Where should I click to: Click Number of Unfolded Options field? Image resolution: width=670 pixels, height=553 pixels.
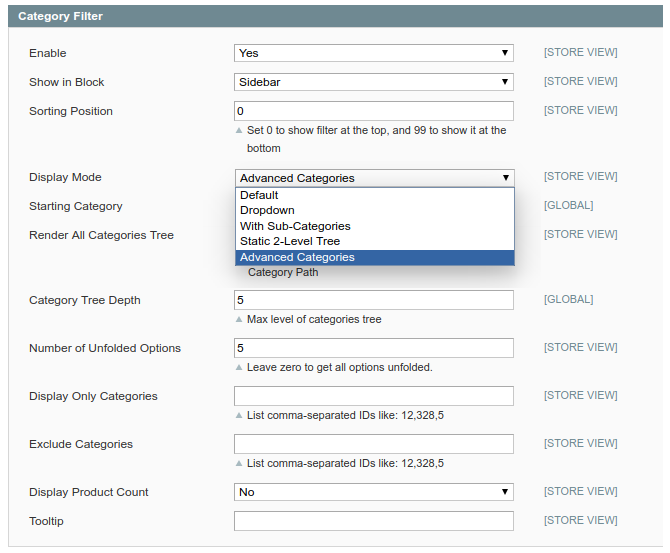(374, 348)
